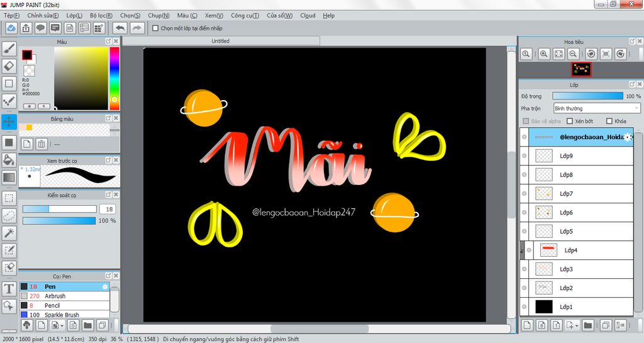Screen dimensions: 644x343
Task: Select the rectangular Selection tool
Action: click(9, 198)
